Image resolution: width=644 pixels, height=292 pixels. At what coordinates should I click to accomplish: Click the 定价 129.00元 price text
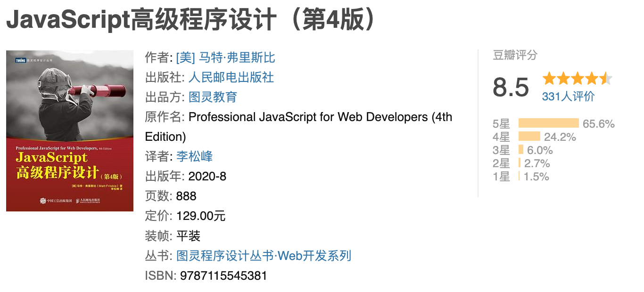pos(185,216)
